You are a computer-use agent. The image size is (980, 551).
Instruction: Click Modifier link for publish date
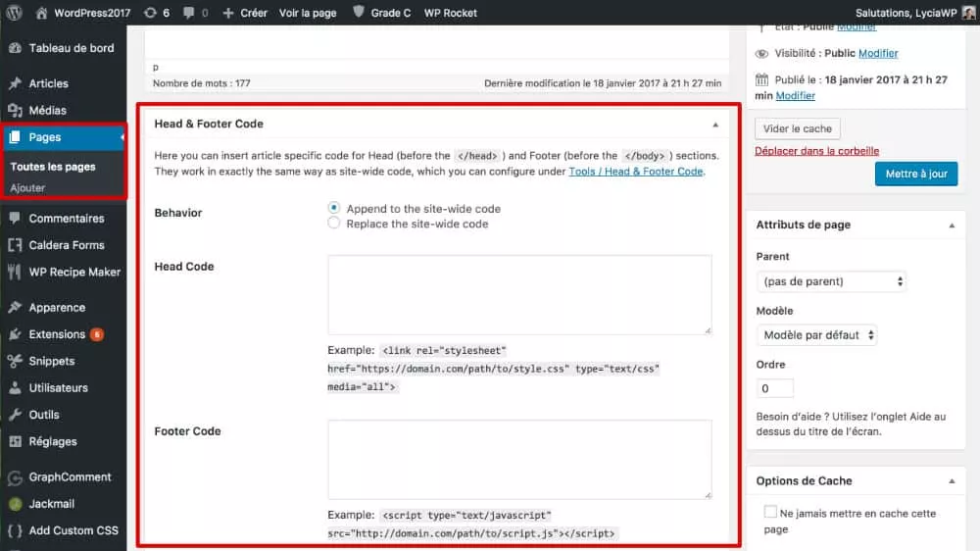pos(796,96)
